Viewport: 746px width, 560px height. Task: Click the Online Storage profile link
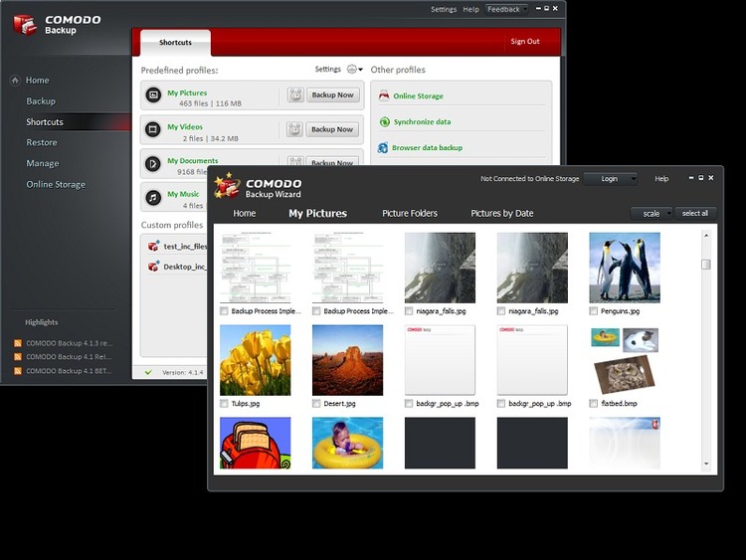[x=418, y=96]
